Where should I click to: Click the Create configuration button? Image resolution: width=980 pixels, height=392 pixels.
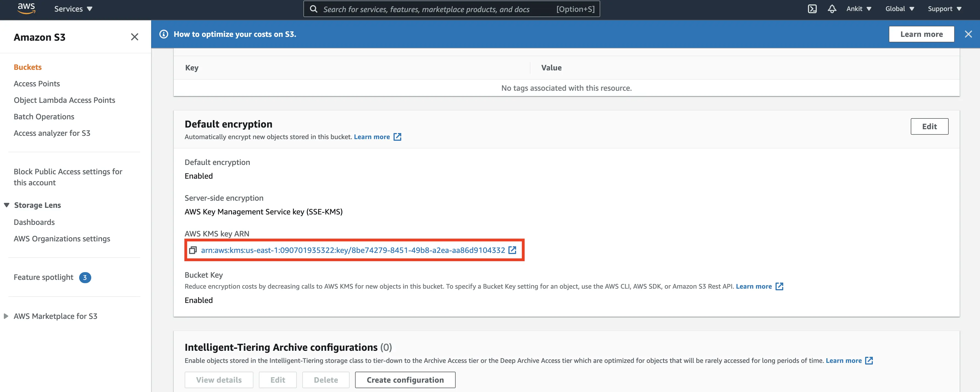tap(405, 380)
